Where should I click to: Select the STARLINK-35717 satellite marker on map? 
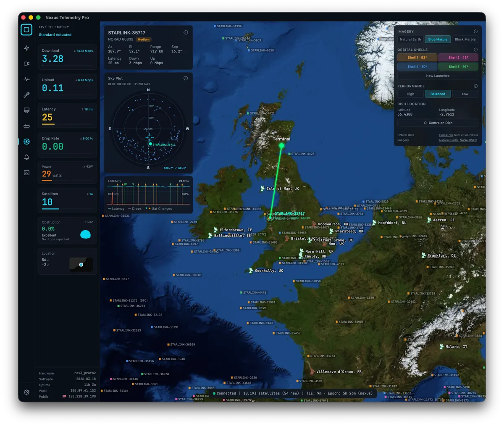[270, 218]
